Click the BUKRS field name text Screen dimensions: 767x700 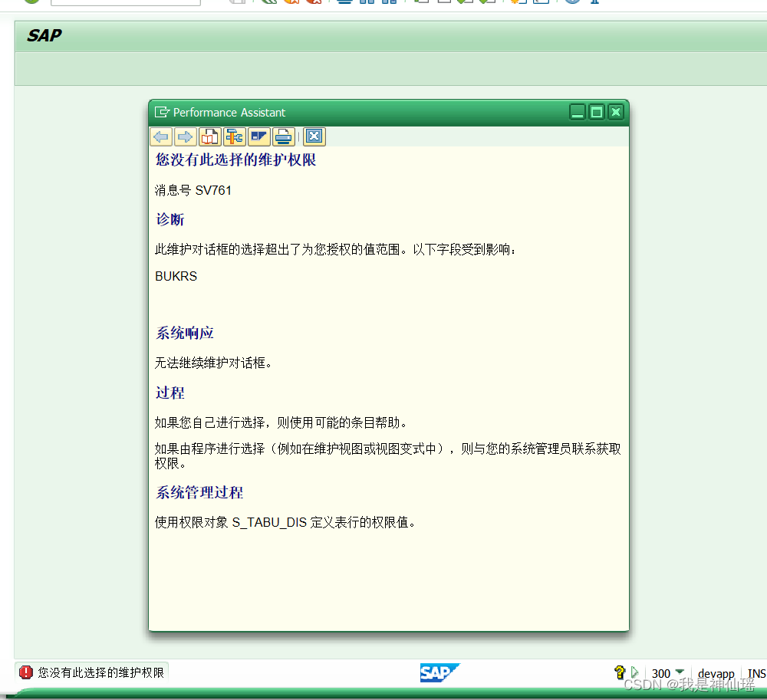[176, 276]
